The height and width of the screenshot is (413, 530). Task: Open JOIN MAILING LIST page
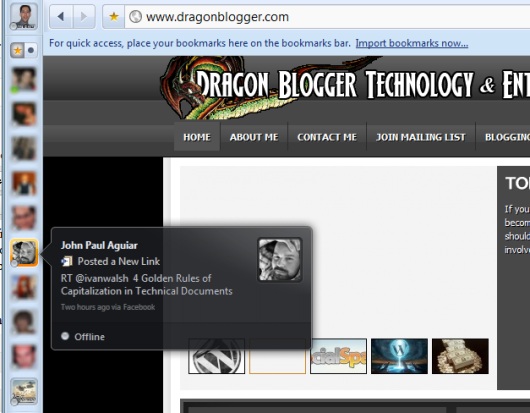pyautogui.click(x=421, y=137)
